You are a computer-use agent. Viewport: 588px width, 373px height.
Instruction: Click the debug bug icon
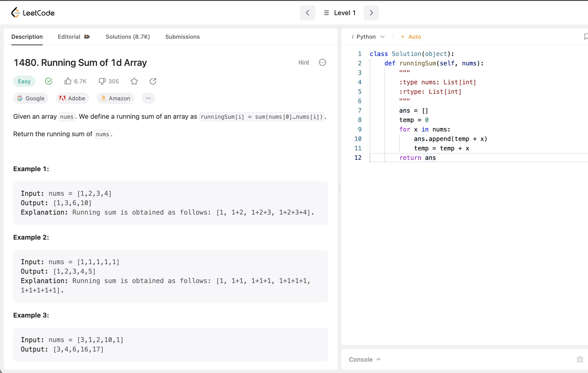point(580,359)
